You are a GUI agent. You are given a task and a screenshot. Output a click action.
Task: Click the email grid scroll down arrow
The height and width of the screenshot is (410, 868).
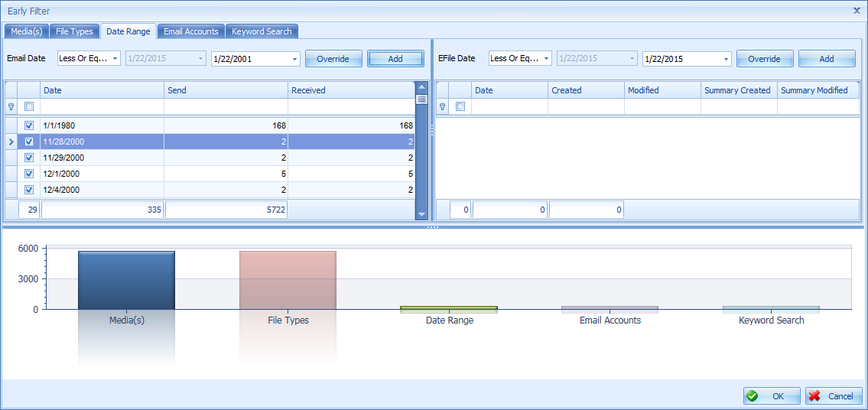pyautogui.click(x=421, y=214)
